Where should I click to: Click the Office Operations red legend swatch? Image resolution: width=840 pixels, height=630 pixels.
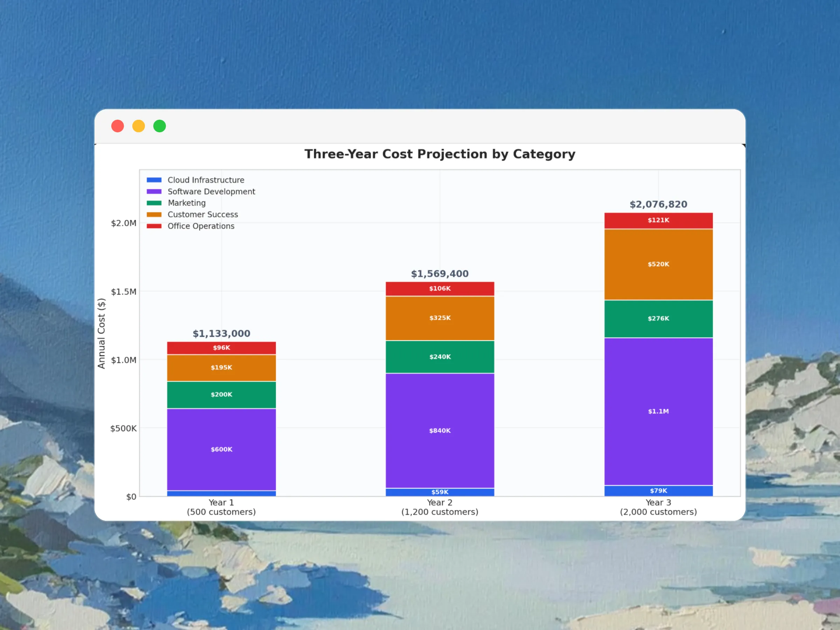(x=154, y=226)
